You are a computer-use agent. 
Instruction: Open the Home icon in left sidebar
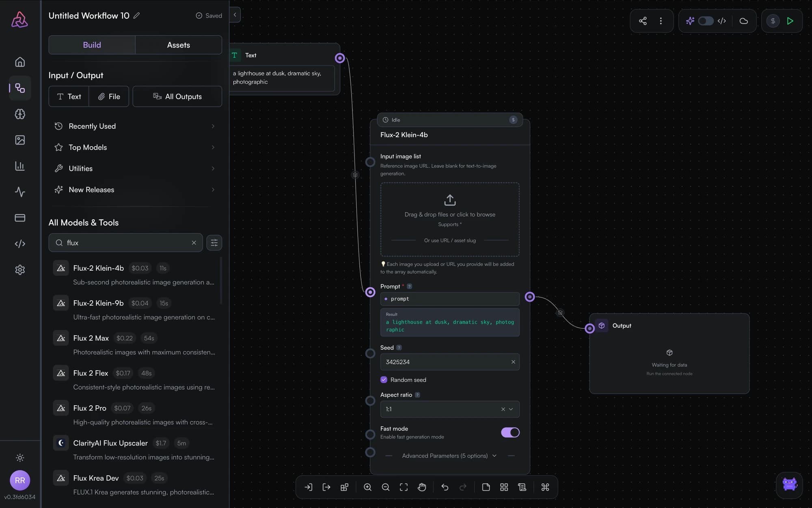point(20,62)
